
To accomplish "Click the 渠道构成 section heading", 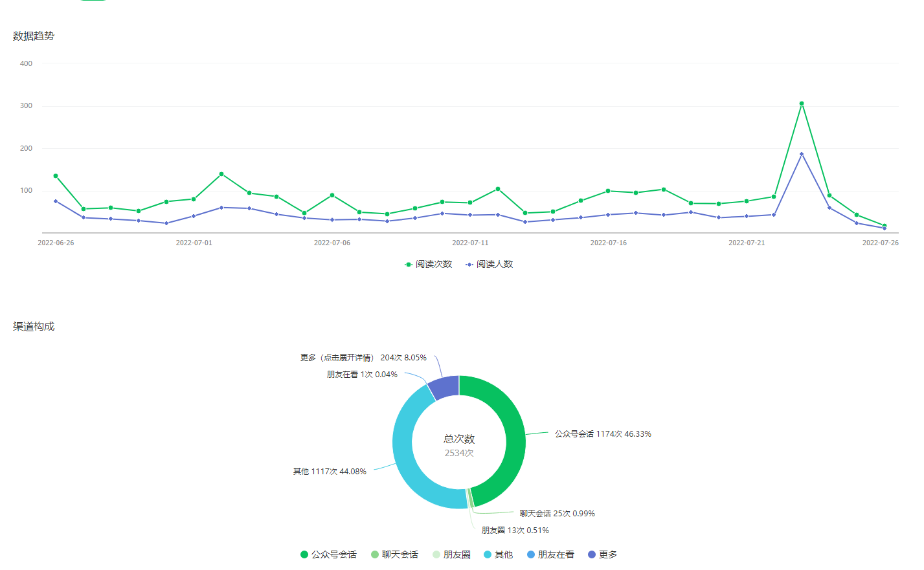I will pyautogui.click(x=34, y=327).
